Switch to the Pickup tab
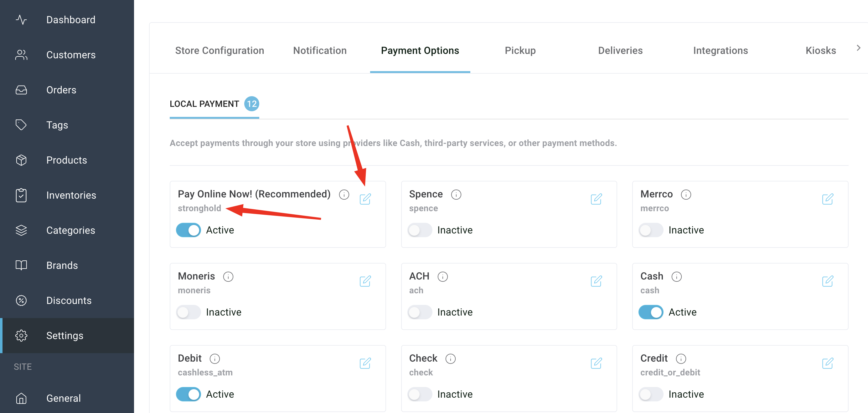The image size is (868, 413). coord(520,50)
